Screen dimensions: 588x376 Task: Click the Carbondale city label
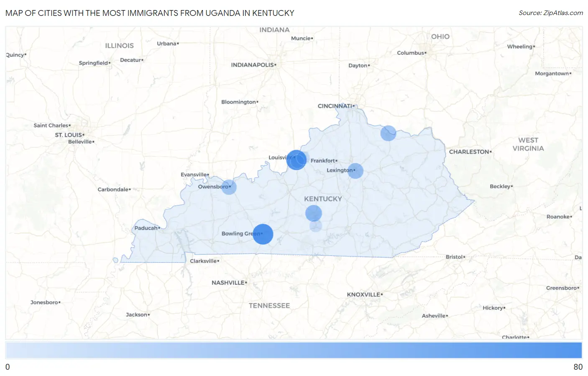[x=113, y=189]
